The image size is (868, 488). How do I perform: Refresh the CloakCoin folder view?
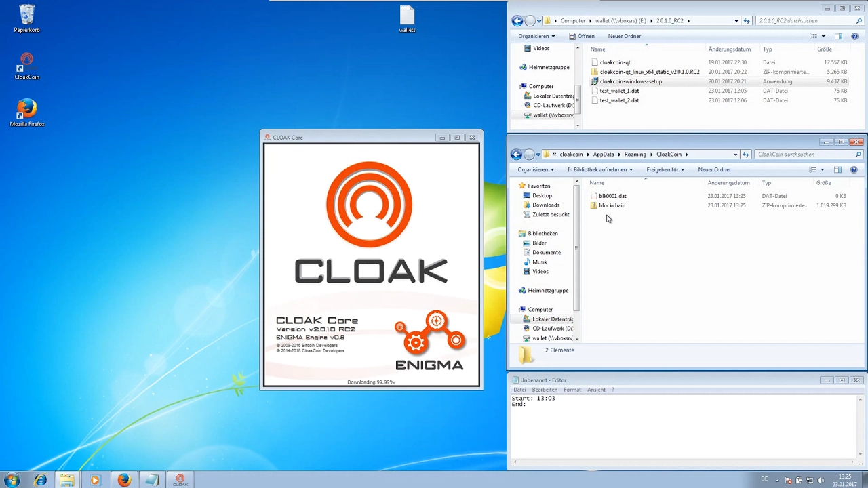coord(746,155)
